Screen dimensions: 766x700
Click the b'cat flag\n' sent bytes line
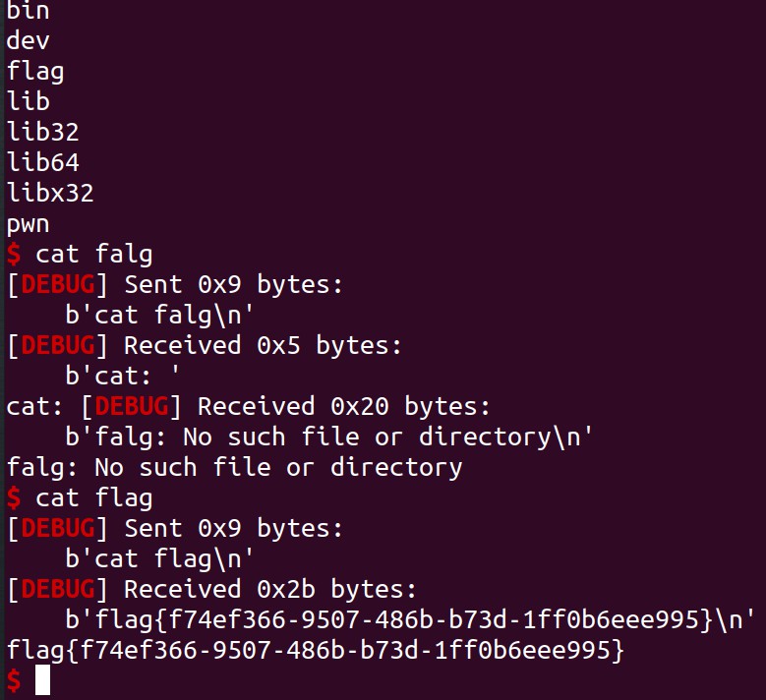[x=159, y=558]
